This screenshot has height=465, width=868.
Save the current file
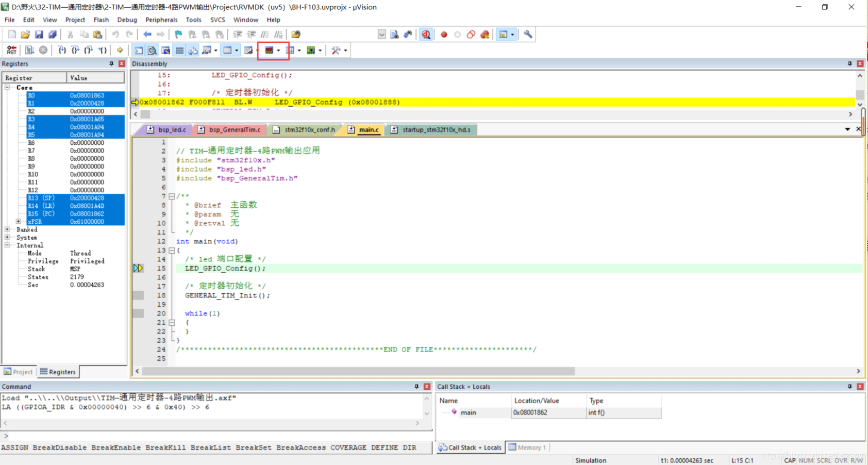[39, 35]
